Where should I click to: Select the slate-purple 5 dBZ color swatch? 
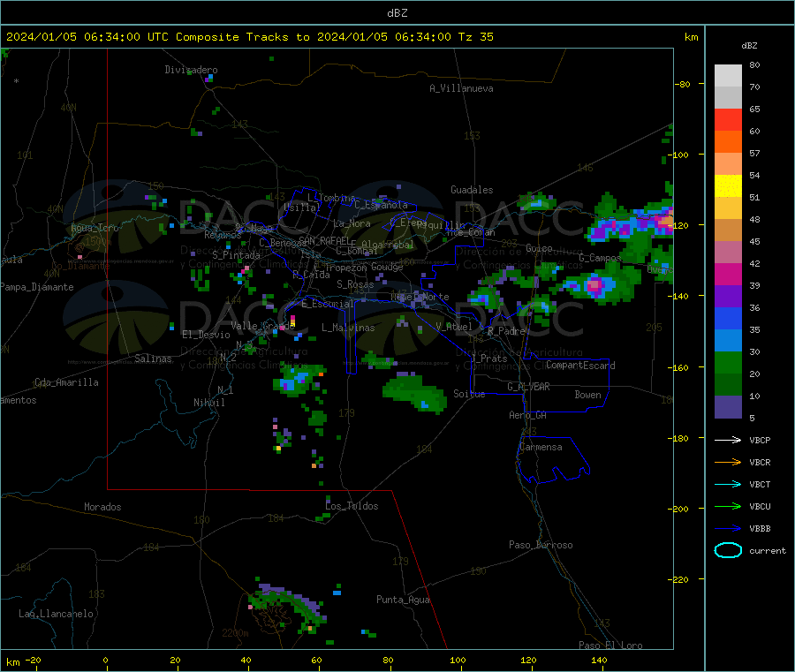[728, 407]
